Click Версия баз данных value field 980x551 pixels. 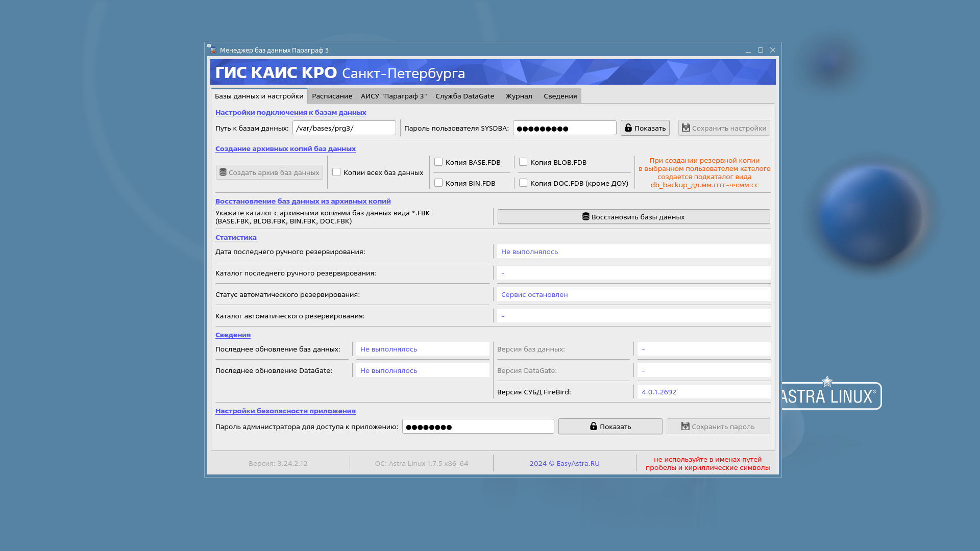point(704,349)
